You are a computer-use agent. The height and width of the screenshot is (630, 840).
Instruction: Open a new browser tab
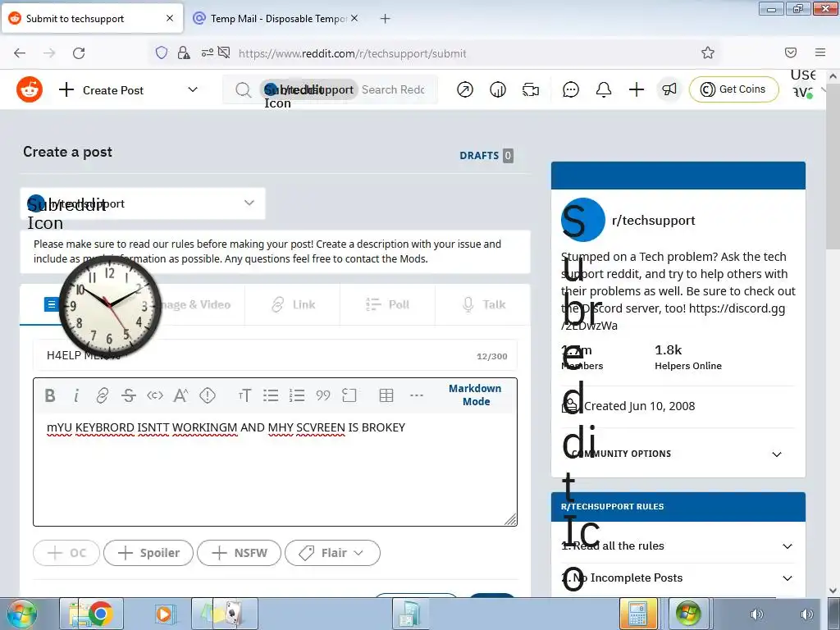coord(386,18)
